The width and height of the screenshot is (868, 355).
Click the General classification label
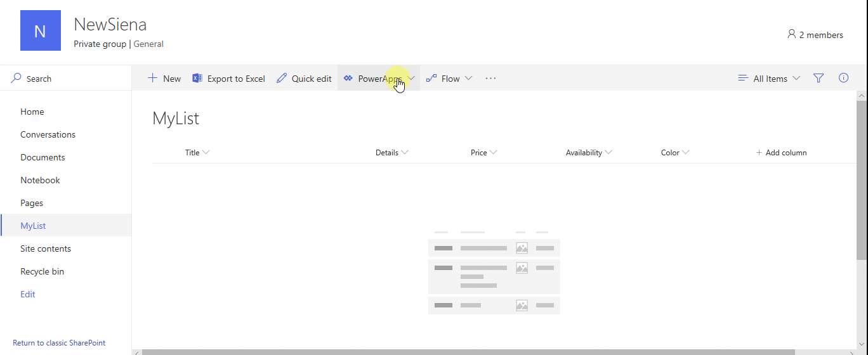click(x=148, y=44)
